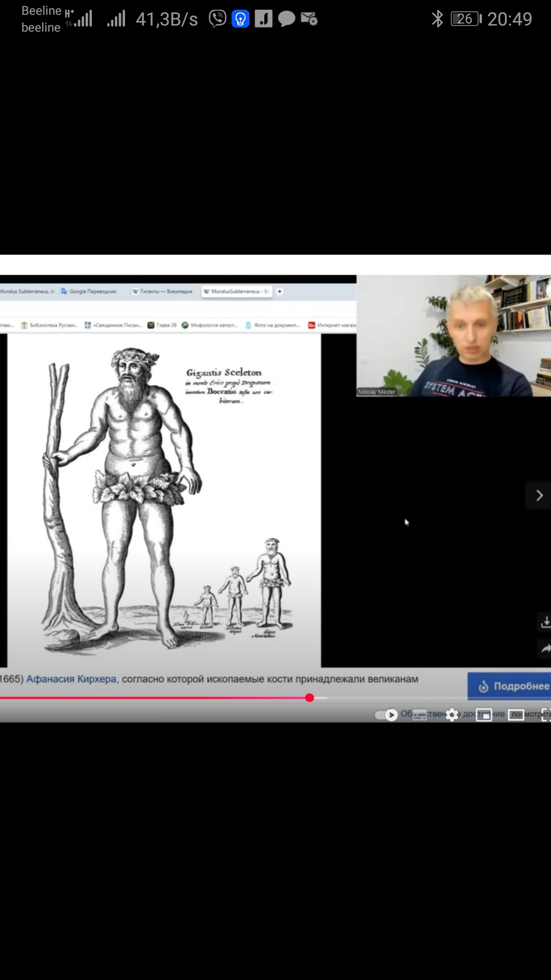Seek within the video progress bar
This screenshot has height=980, width=551.
[x=275, y=698]
